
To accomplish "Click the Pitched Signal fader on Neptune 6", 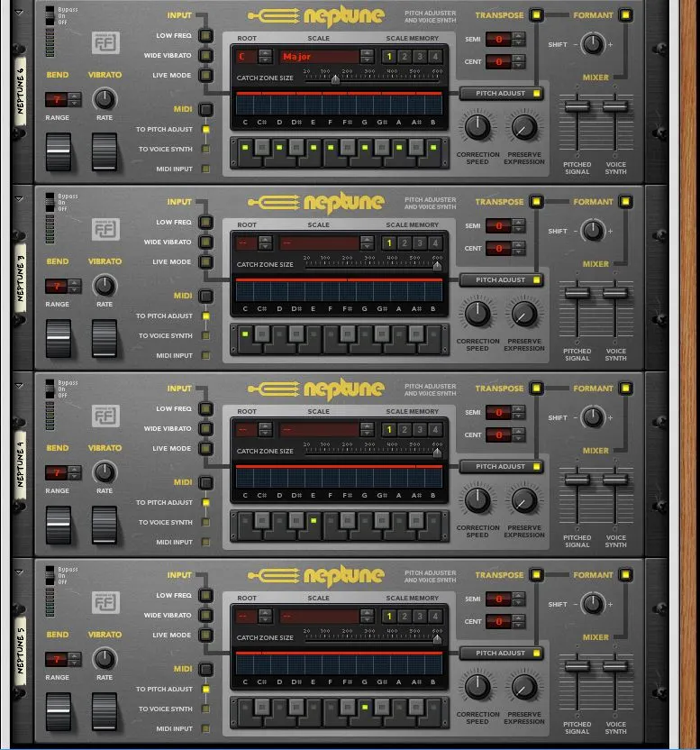I will coord(577,105).
